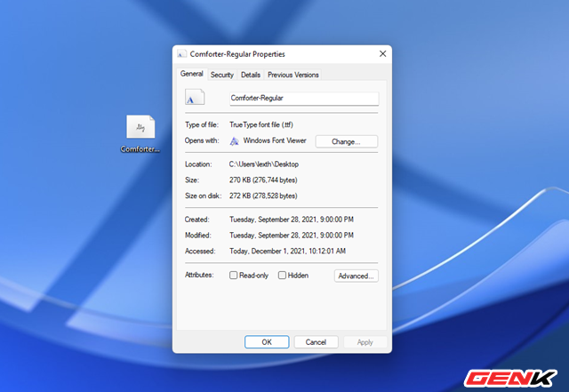The image size is (569, 392).
Task: Click the Created date value text
Action: point(292,220)
